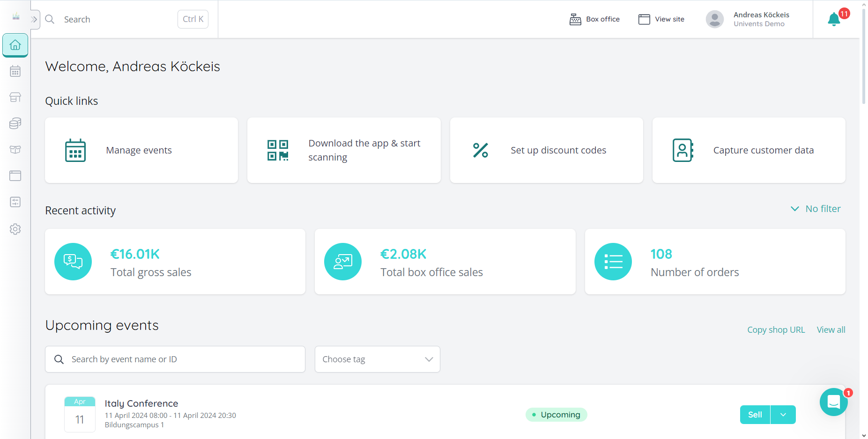
Task: Click the browser window icon in sidebar
Action: 15,176
